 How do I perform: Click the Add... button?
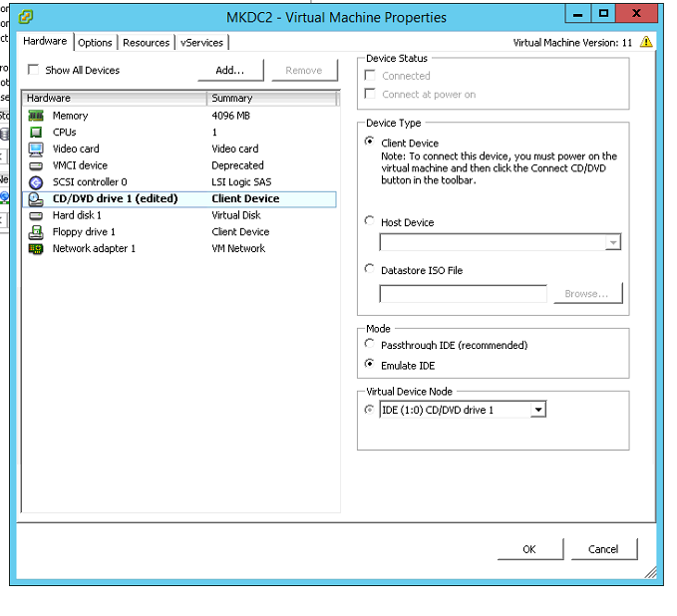tap(230, 70)
